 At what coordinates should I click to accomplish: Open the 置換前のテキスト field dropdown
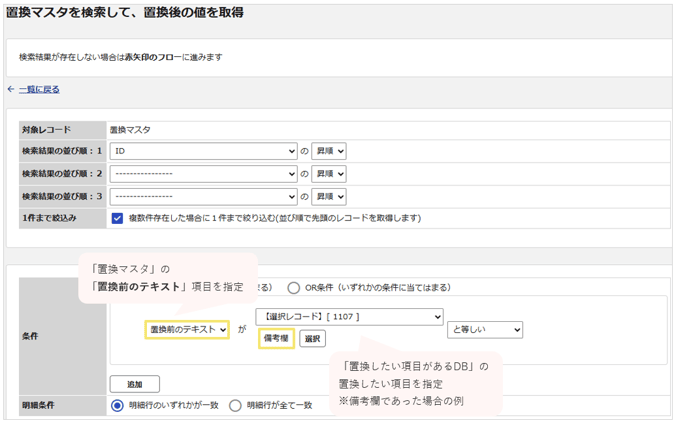[187, 330]
